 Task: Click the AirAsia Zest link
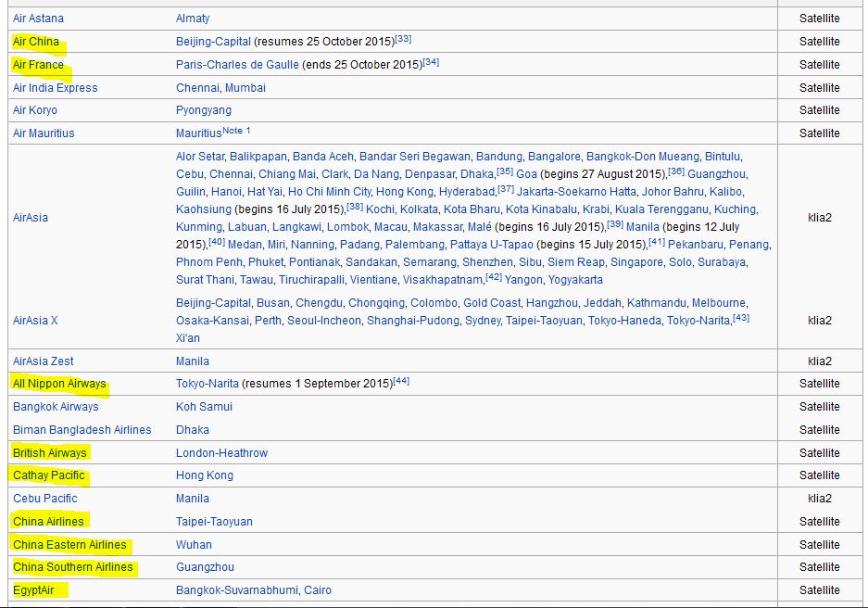click(44, 361)
